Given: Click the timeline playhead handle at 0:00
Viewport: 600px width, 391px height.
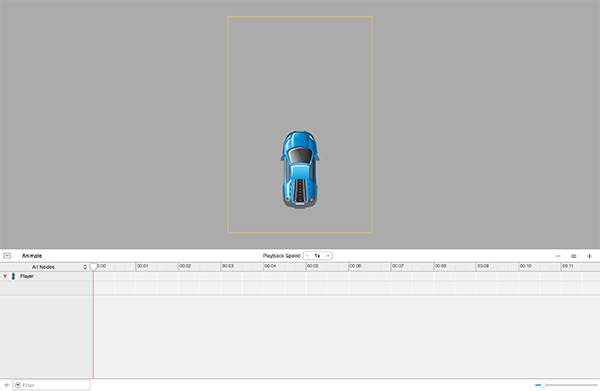Looking at the screenshot, I should pos(93,266).
